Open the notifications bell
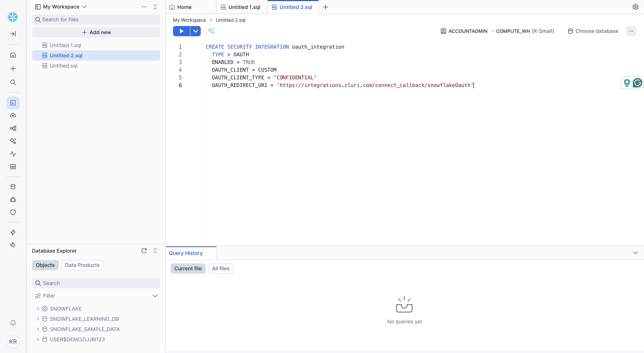Viewport: 644px width, 353px height. pyautogui.click(x=13, y=323)
